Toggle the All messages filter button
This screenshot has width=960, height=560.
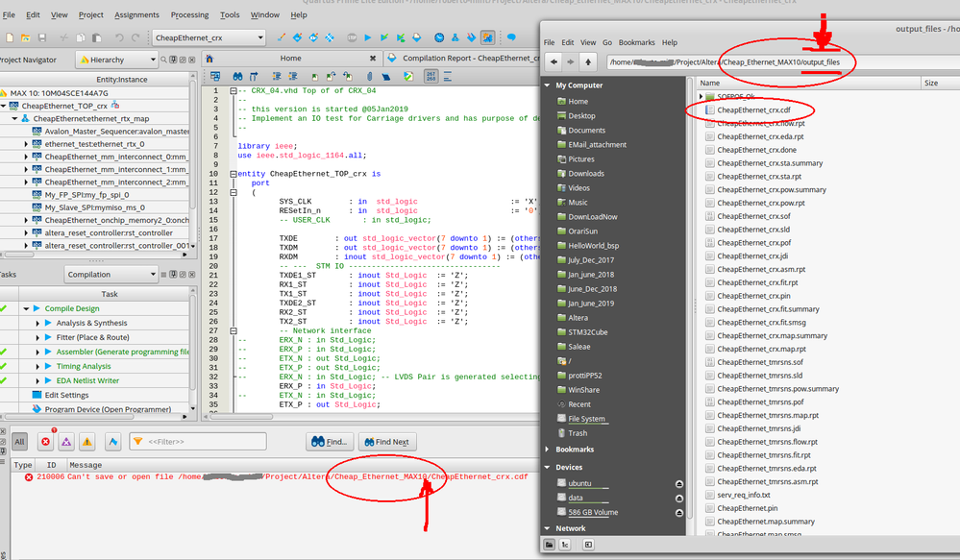pyautogui.click(x=19, y=442)
